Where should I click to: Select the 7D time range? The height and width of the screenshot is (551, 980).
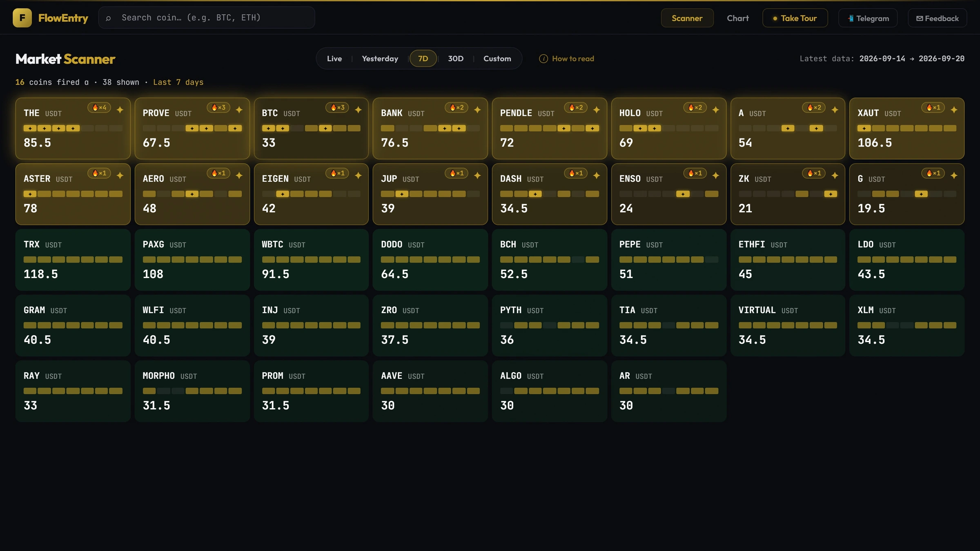(423, 59)
